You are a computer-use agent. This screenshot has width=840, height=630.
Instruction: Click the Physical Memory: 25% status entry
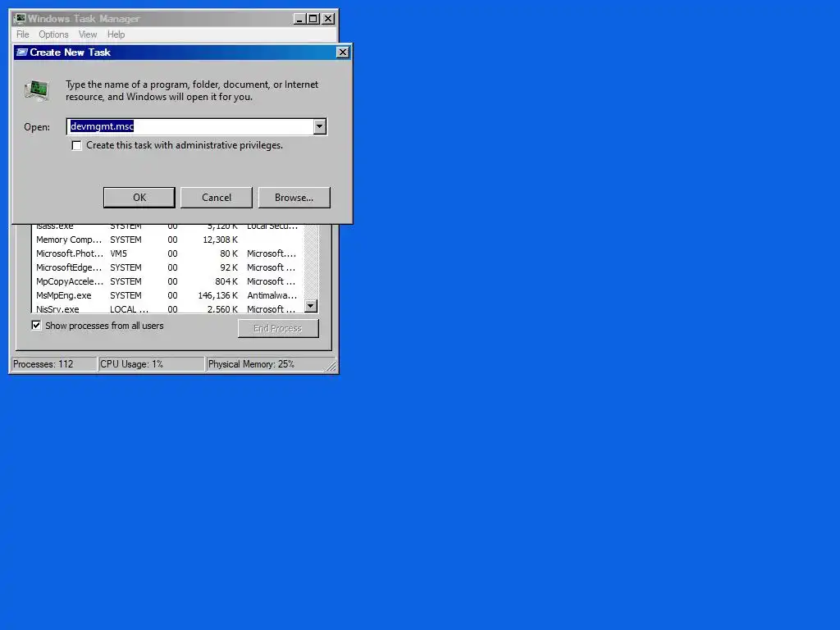265,364
